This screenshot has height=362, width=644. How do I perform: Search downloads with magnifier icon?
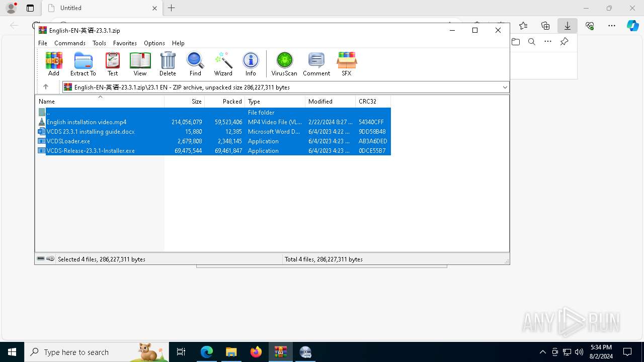click(532, 42)
